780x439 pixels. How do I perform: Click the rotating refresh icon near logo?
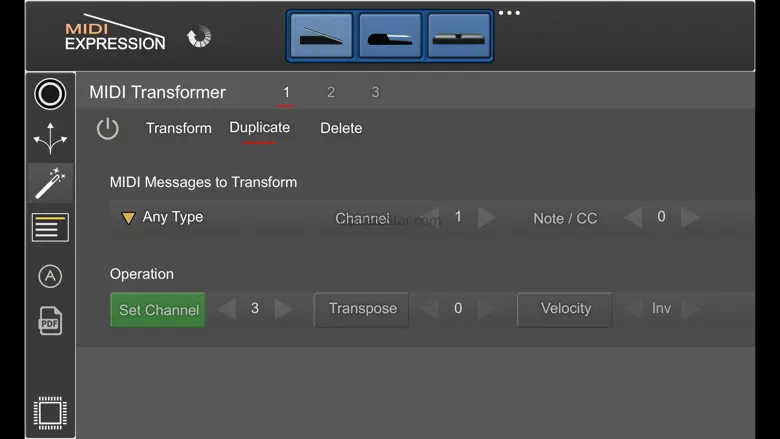pos(199,37)
